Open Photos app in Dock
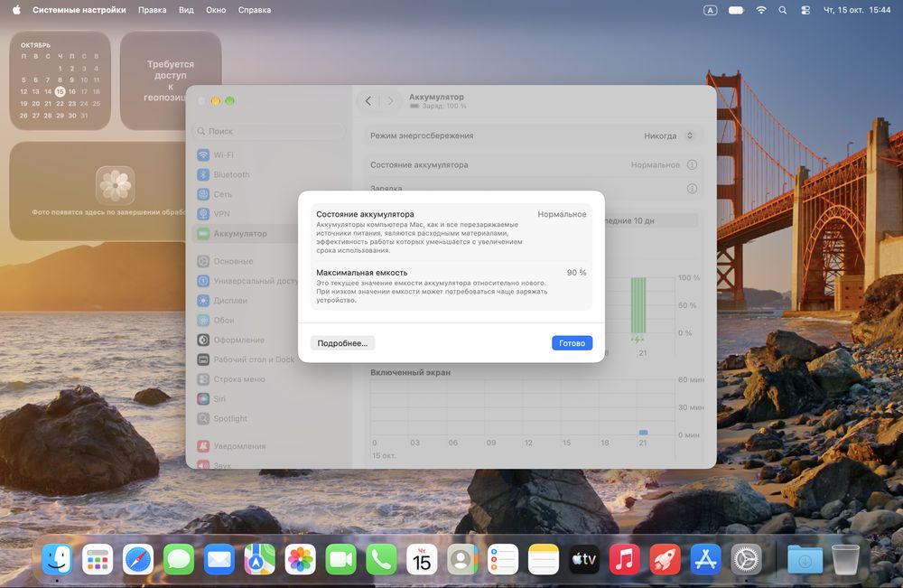The image size is (903, 588). pos(300,559)
